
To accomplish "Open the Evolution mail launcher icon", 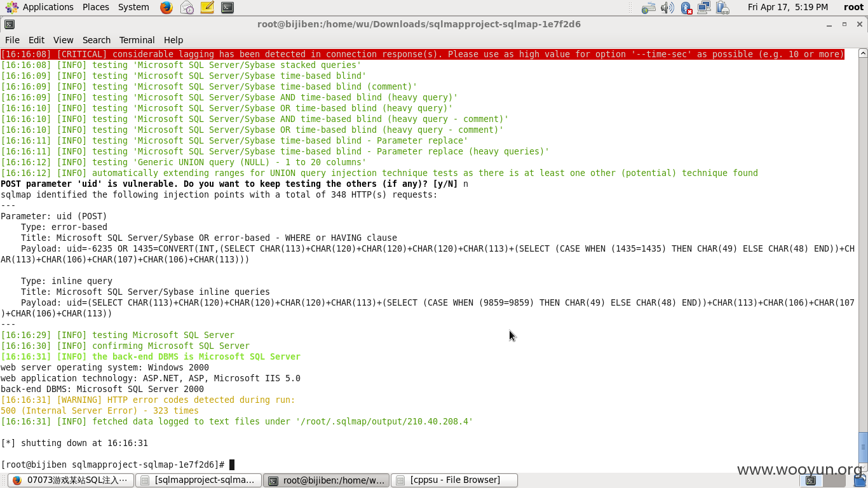I will pyautogui.click(x=187, y=8).
